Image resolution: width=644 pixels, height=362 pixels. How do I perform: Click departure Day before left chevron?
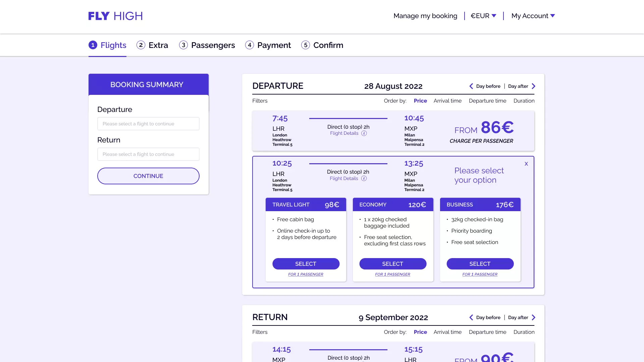471,86
